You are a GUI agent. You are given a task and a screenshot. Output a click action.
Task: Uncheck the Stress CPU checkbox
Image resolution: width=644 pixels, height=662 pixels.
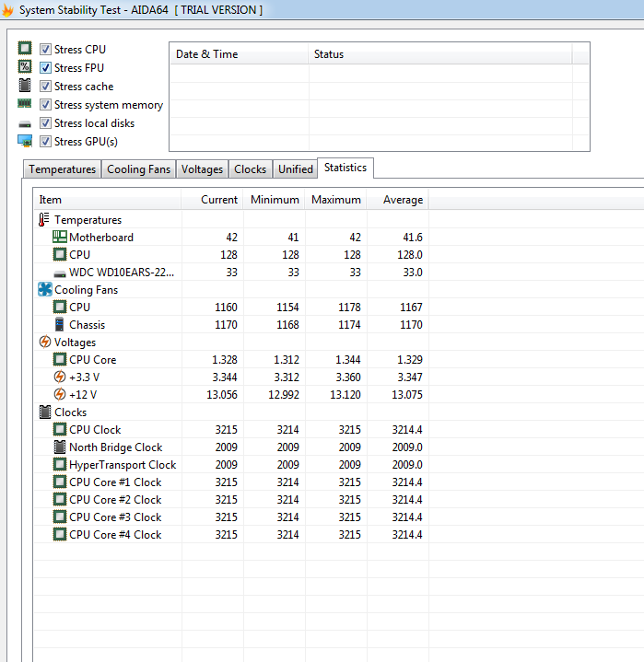point(46,50)
